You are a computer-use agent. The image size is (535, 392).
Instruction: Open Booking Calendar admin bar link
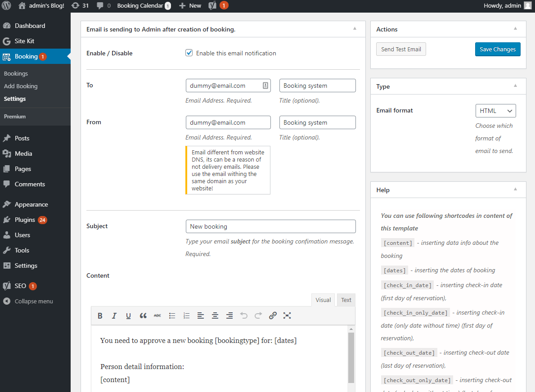pos(144,5)
